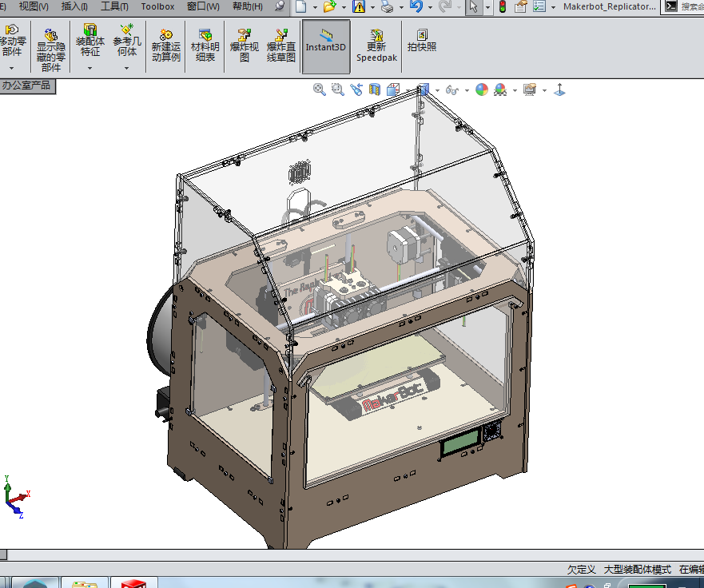Image resolution: width=704 pixels, height=588 pixels.
Task: Start a New Motion Study (新建运动算例)
Action: [165, 46]
